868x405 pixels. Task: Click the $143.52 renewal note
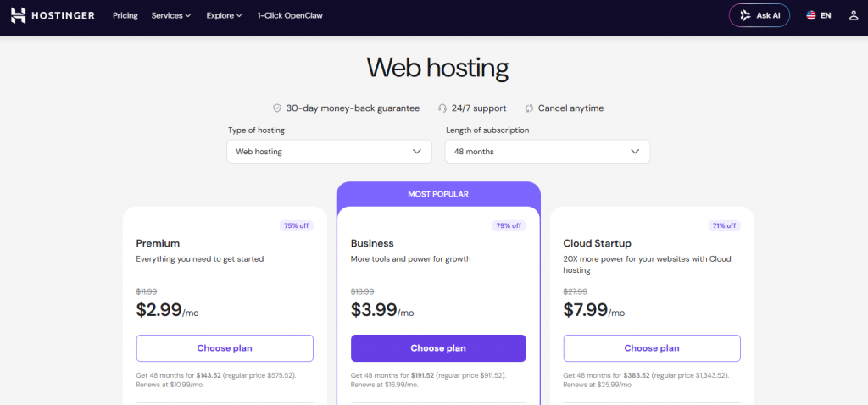point(216,380)
